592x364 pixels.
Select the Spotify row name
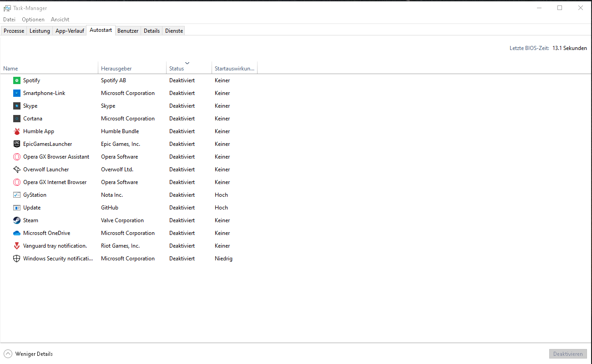(32, 80)
